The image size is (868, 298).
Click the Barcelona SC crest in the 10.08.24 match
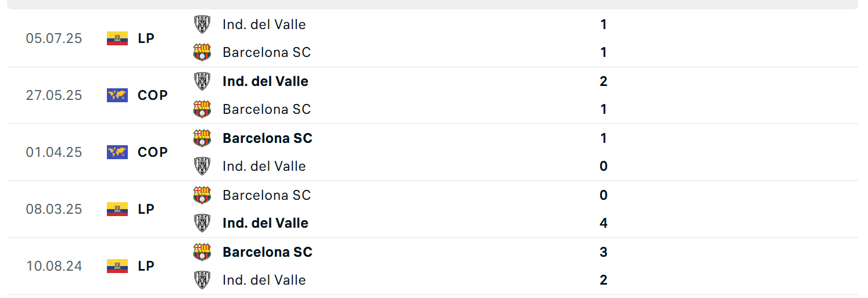pyautogui.click(x=202, y=252)
